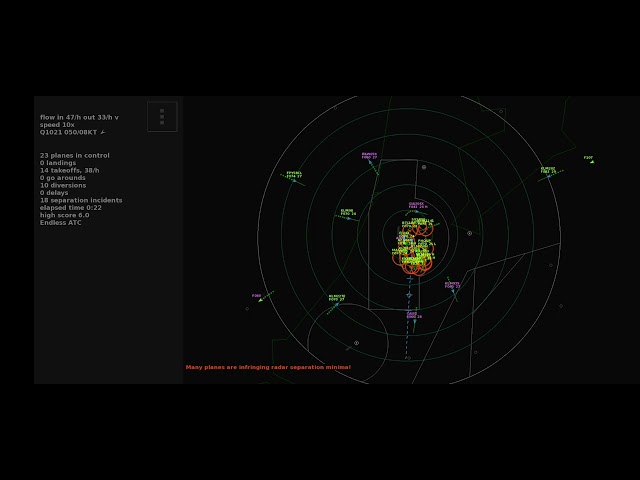
Task: Click the '18 separation incidents' stat
Action: (81, 200)
